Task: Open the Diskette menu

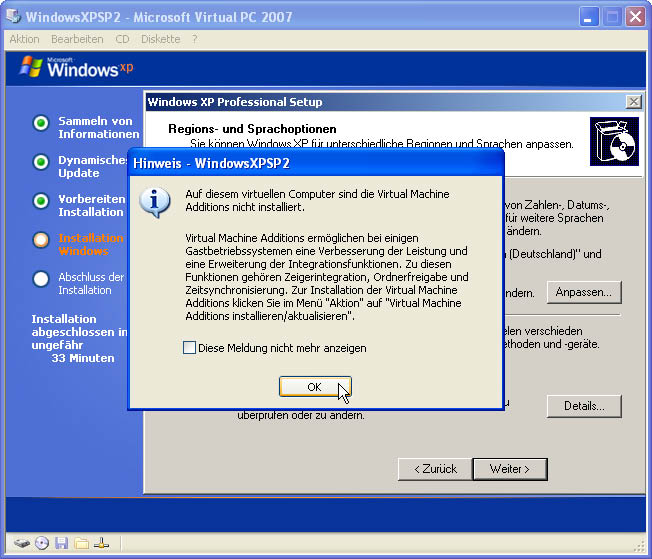Action: (161, 39)
